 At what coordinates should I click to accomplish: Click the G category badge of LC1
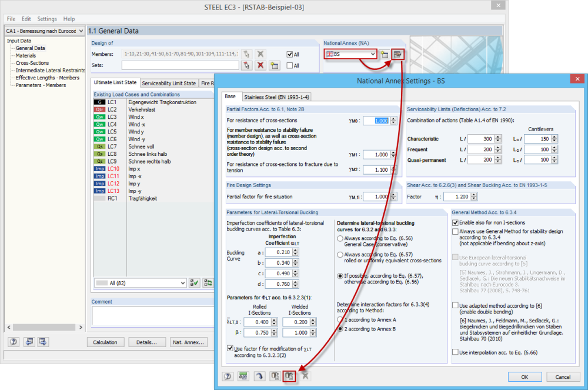[99, 102]
